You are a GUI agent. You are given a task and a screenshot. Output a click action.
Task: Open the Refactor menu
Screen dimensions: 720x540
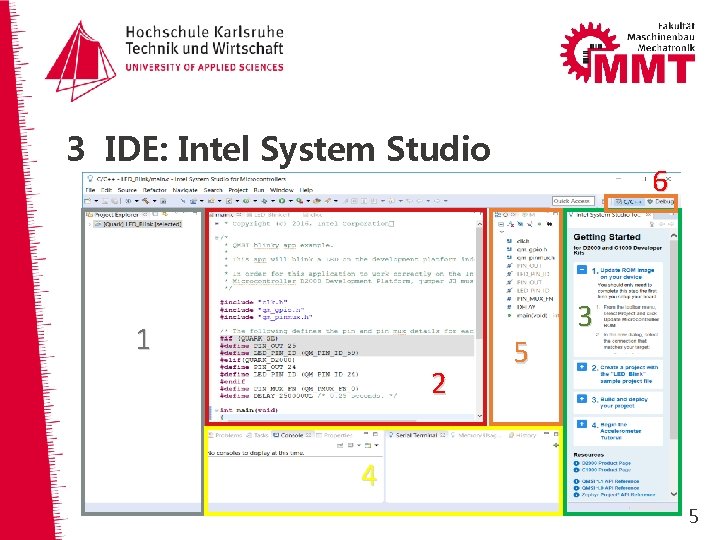click(155, 190)
